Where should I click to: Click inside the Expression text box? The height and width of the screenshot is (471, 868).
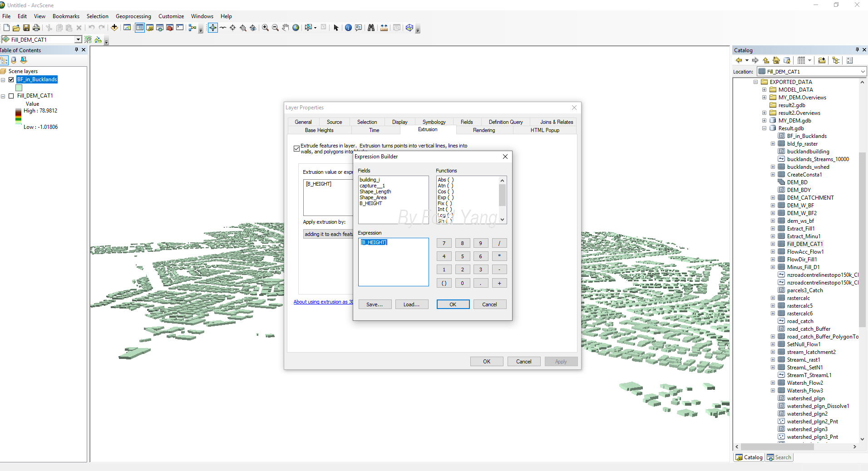point(393,262)
